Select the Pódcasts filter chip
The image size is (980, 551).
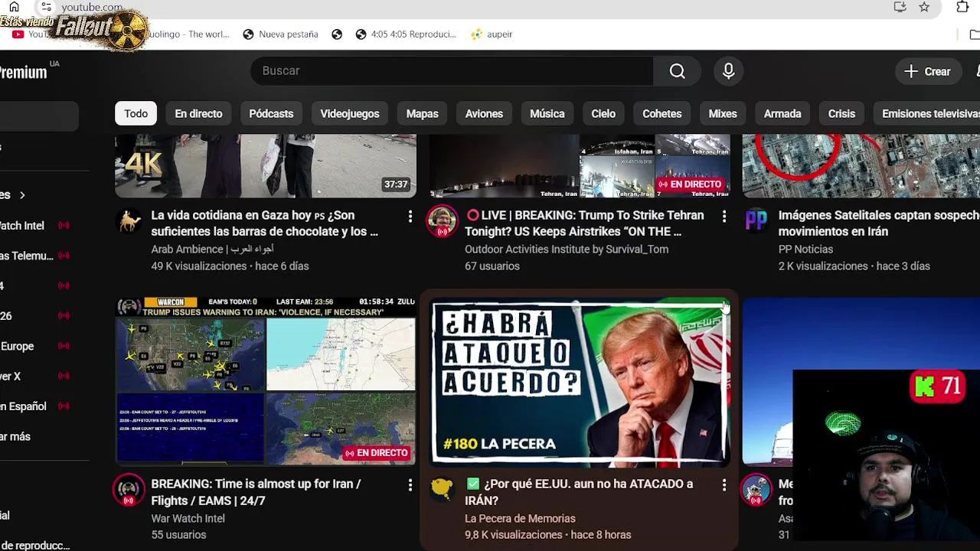point(271,113)
